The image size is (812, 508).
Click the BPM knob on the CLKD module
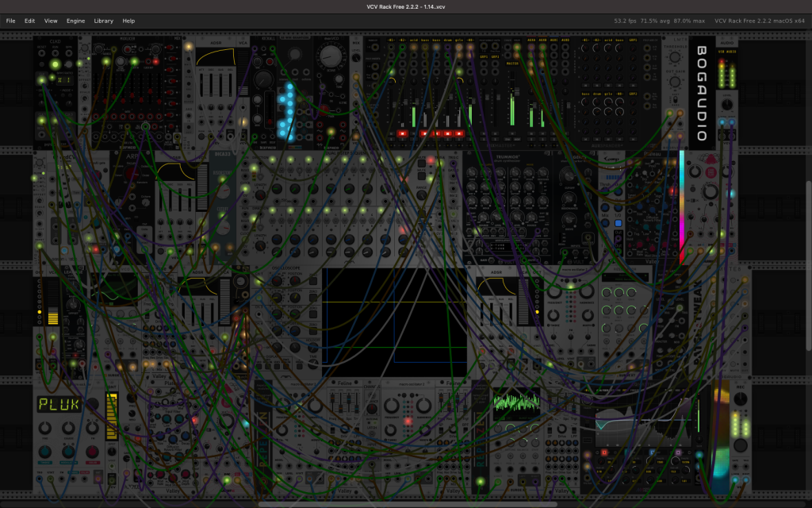coord(69,64)
